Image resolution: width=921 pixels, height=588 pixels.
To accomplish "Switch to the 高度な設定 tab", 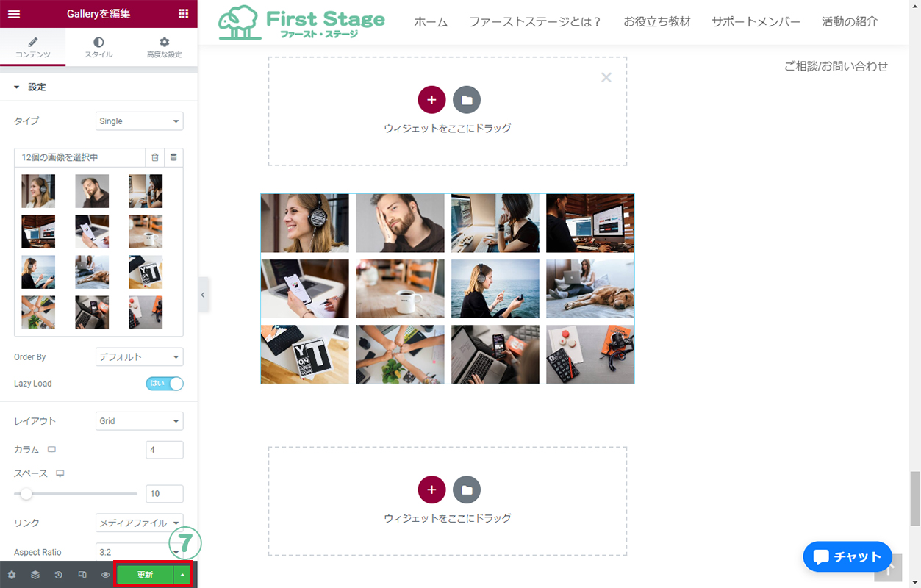I will pos(164,48).
